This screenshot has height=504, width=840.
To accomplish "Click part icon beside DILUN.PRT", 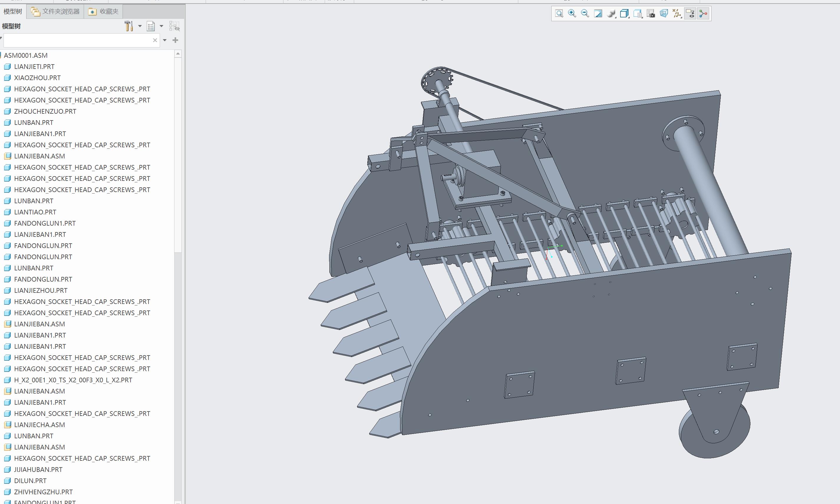I will (7, 481).
